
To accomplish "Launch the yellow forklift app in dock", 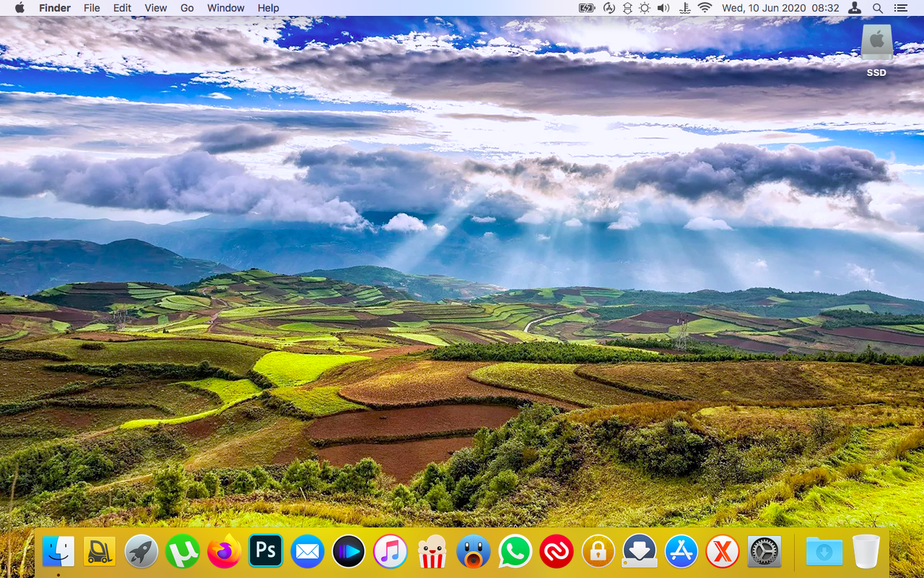I will point(100,553).
